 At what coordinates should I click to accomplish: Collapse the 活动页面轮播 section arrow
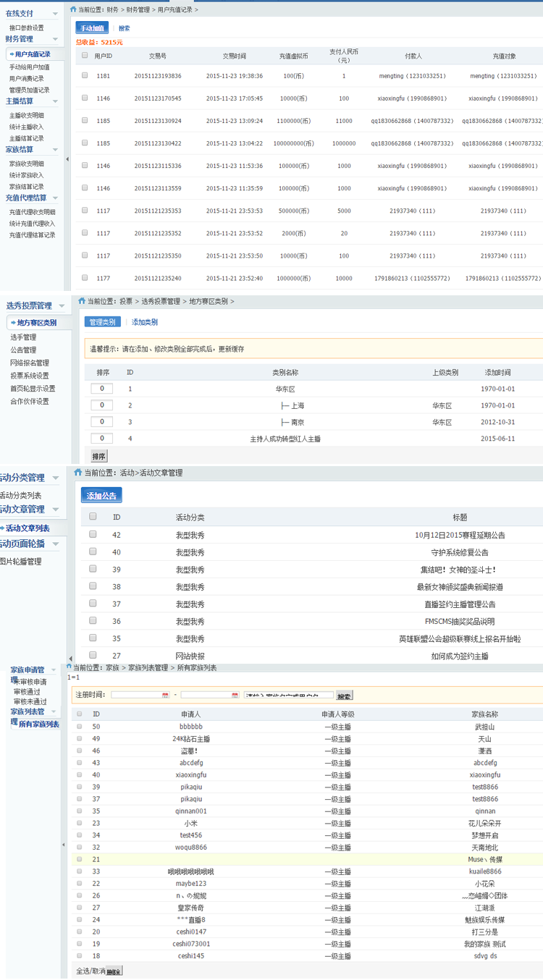click(x=56, y=544)
